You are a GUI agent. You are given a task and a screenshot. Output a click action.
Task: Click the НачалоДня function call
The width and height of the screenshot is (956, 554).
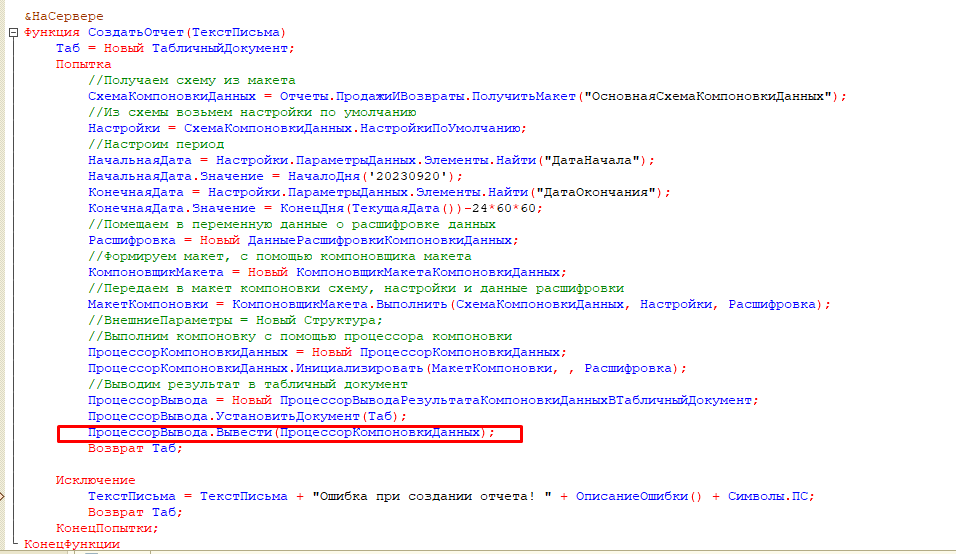pyautogui.click(x=324, y=176)
